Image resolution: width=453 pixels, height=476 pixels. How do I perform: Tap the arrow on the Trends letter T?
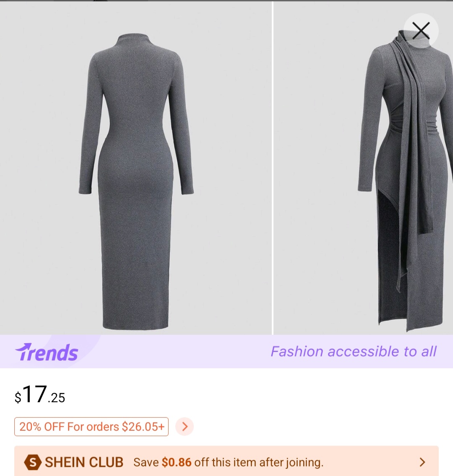pos(23,348)
